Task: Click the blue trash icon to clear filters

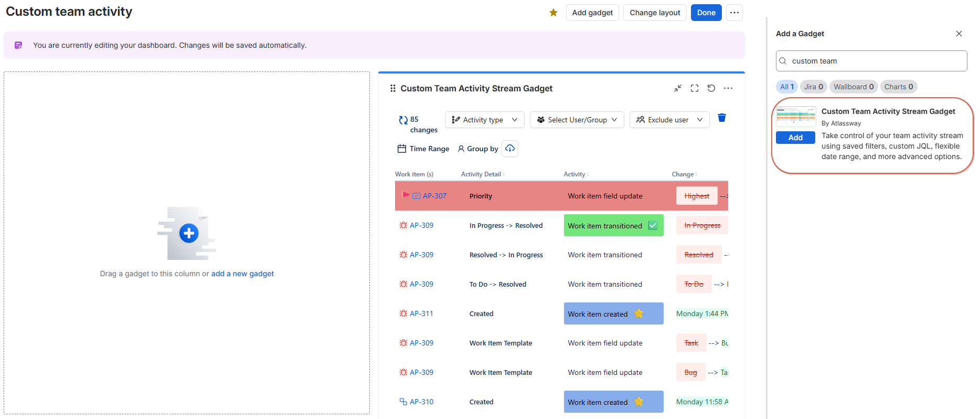Action: (x=722, y=118)
